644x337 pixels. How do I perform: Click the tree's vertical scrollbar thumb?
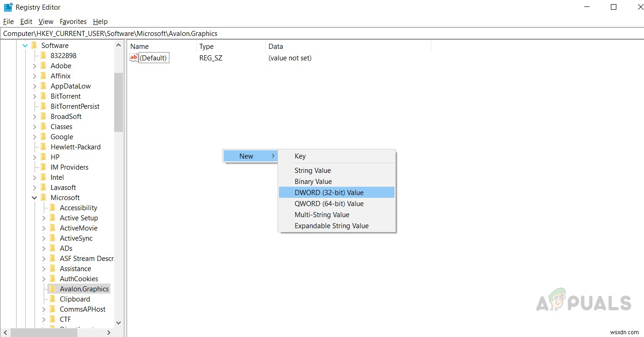tap(118, 102)
